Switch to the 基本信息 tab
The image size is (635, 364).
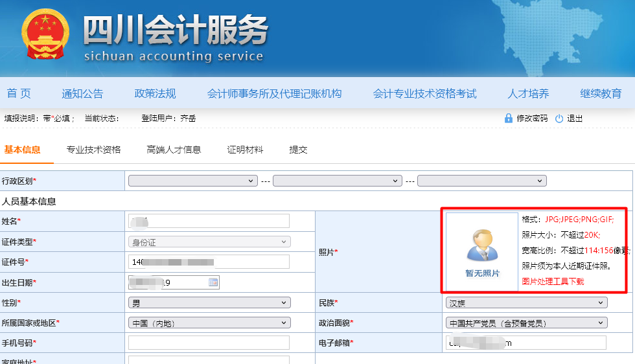22,150
